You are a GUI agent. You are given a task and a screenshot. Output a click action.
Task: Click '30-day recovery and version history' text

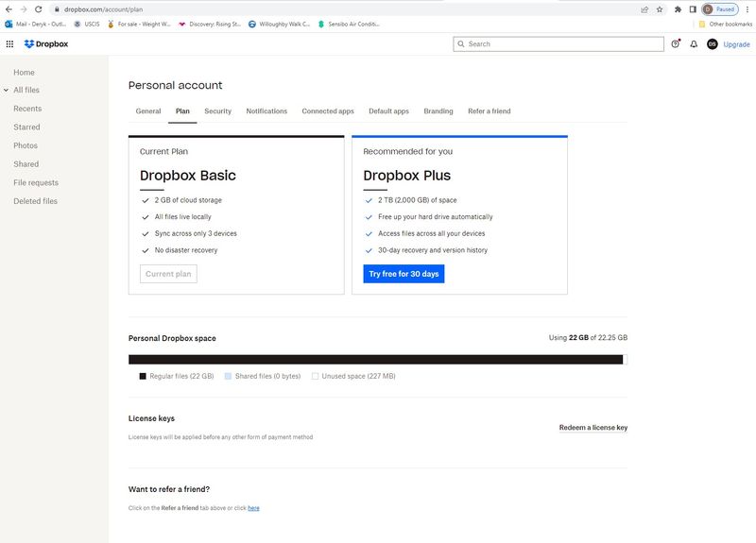(x=433, y=250)
